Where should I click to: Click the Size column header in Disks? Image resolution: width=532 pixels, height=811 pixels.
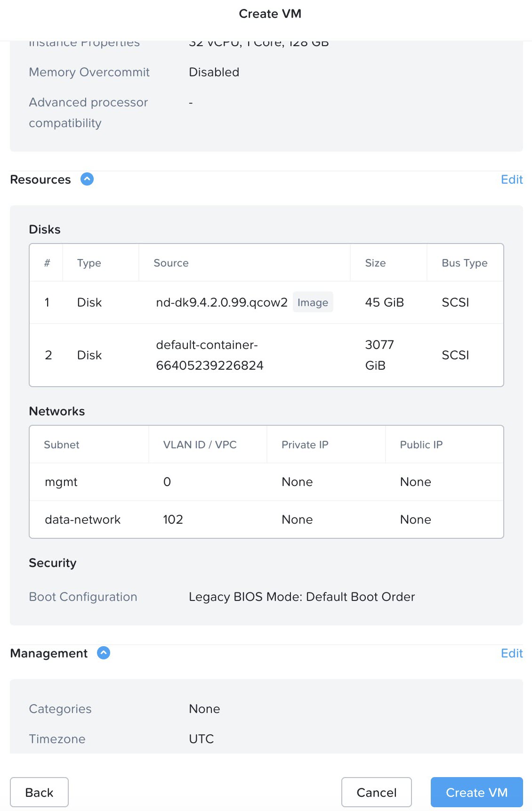tap(375, 263)
